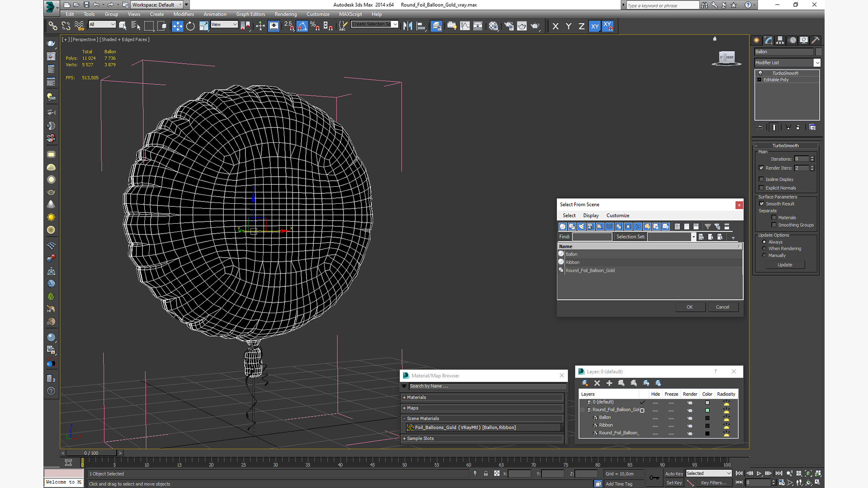The height and width of the screenshot is (488, 868).
Task: Click Delete layer X icon in Layer window
Action: [597, 383]
